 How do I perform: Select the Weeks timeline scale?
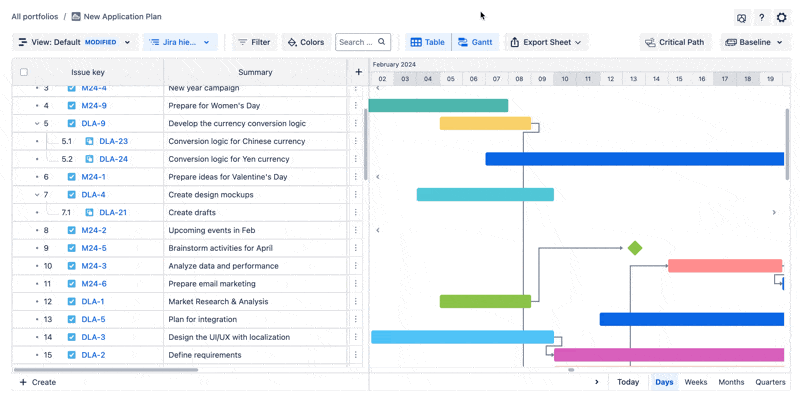click(x=695, y=382)
